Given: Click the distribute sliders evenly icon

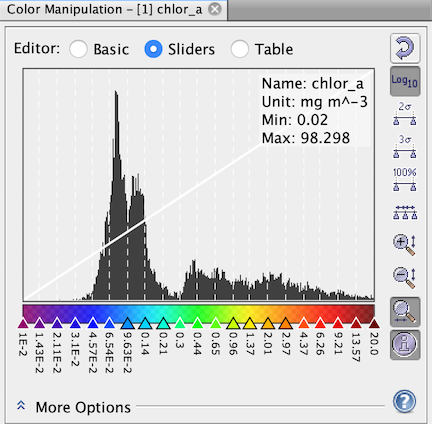Looking at the screenshot, I should tap(405, 212).
